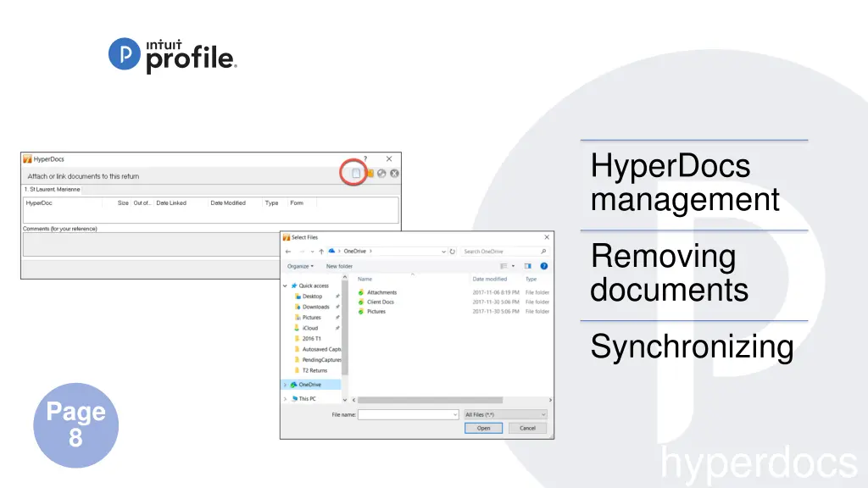The height and width of the screenshot is (488, 868).
Task: Click the horizontal scrollbar in file list
Action: pyautogui.click(x=430, y=400)
